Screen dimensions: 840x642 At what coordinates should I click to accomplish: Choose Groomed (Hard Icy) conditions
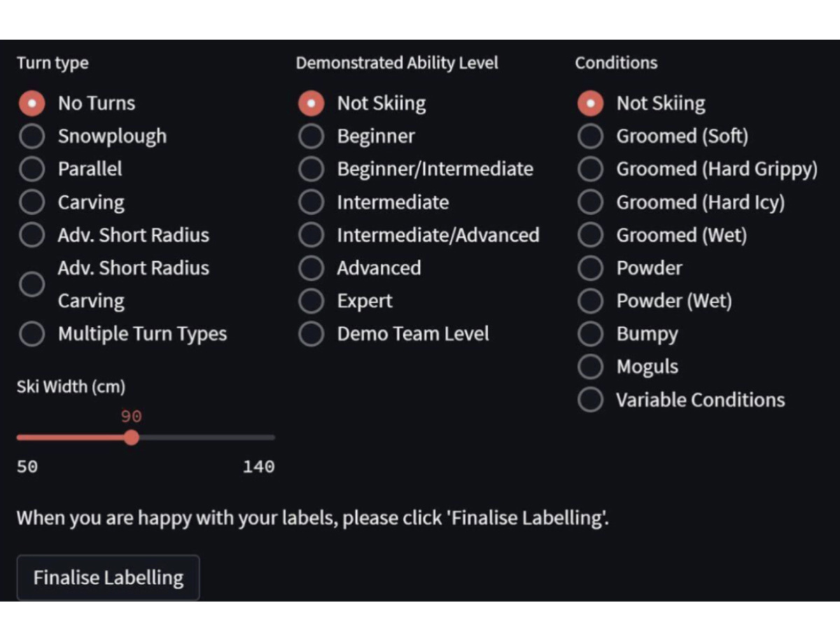(590, 202)
